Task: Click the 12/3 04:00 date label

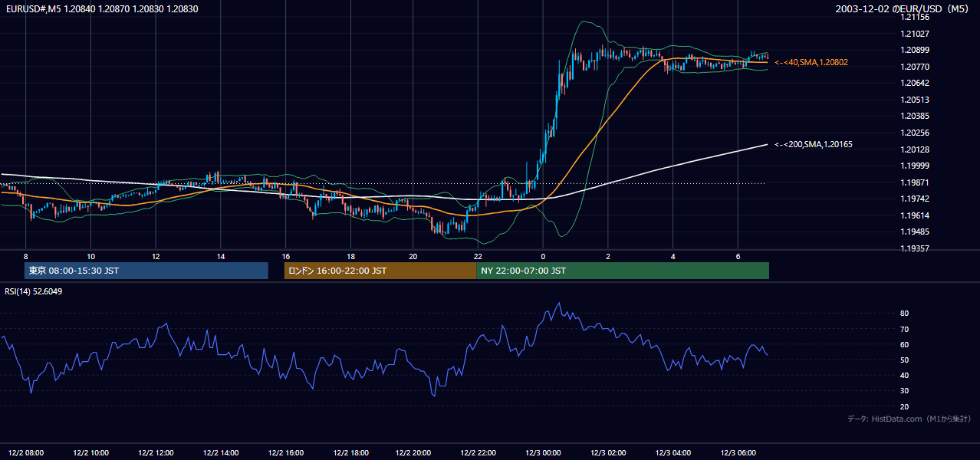Action: tap(673, 452)
